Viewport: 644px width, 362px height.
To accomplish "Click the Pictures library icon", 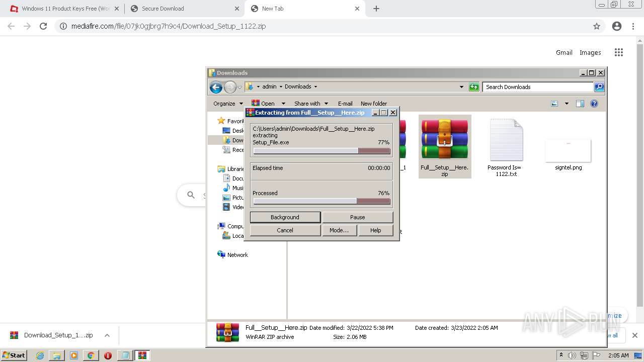I will [x=227, y=198].
